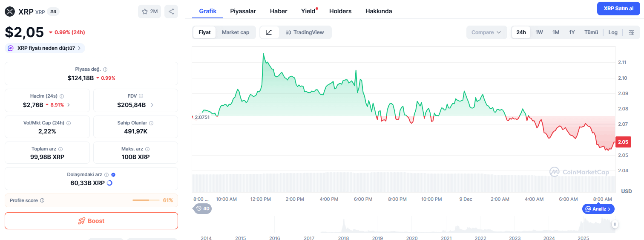Open the Compare dropdown
Screen dimensions: 644x240
(486, 32)
